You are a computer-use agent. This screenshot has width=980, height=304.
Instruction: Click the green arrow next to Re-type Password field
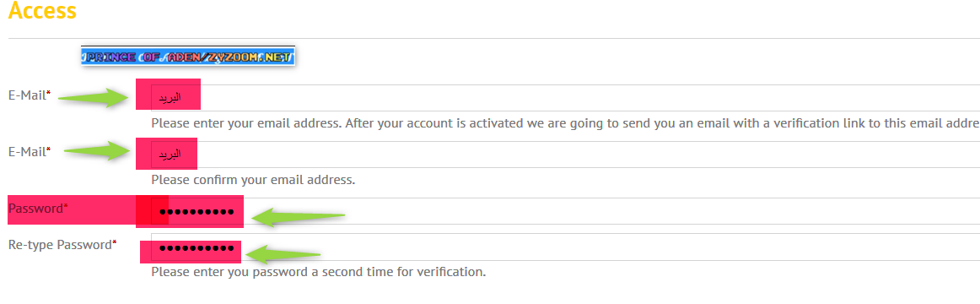(282, 254)
